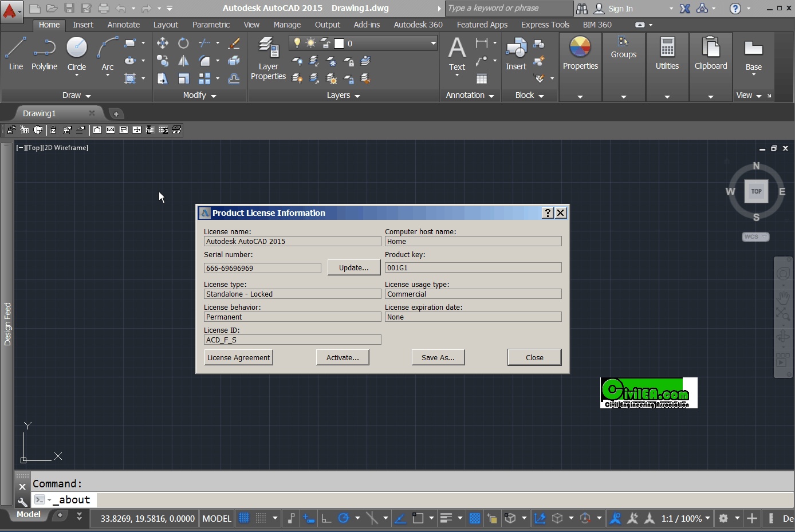Insert a table from Annotation panel
Screen dimensions: 795x532
[482, 78]
